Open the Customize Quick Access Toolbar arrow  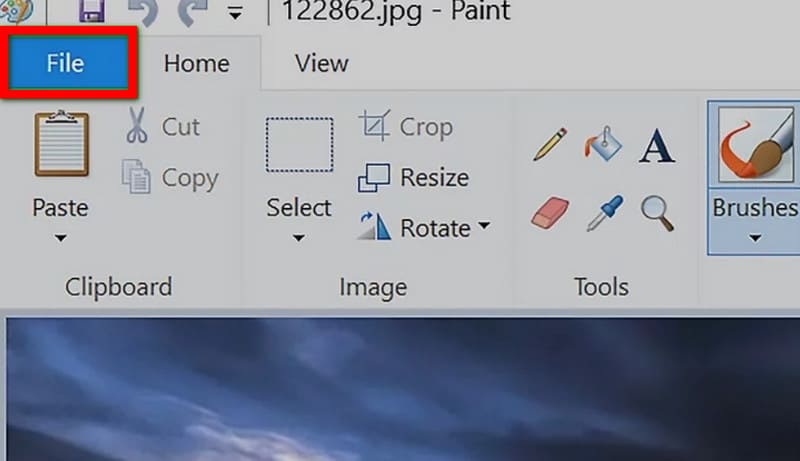[x=235, y=14]
